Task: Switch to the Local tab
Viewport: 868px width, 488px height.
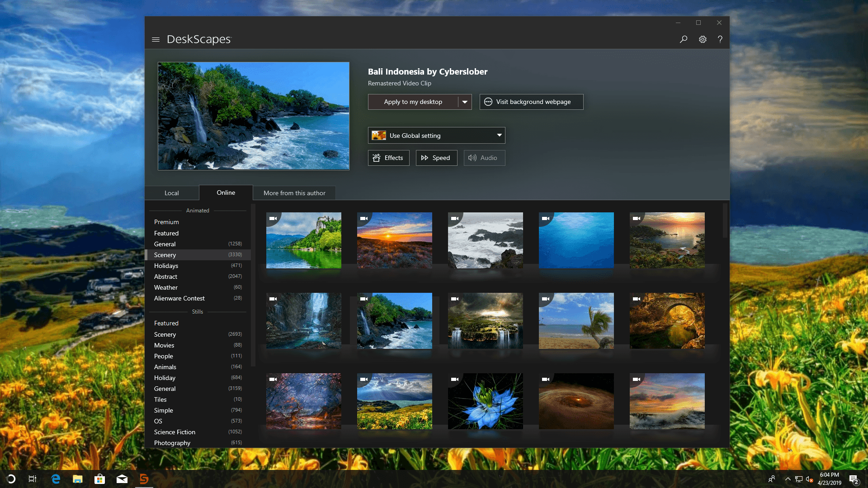Action: (172, 192)
